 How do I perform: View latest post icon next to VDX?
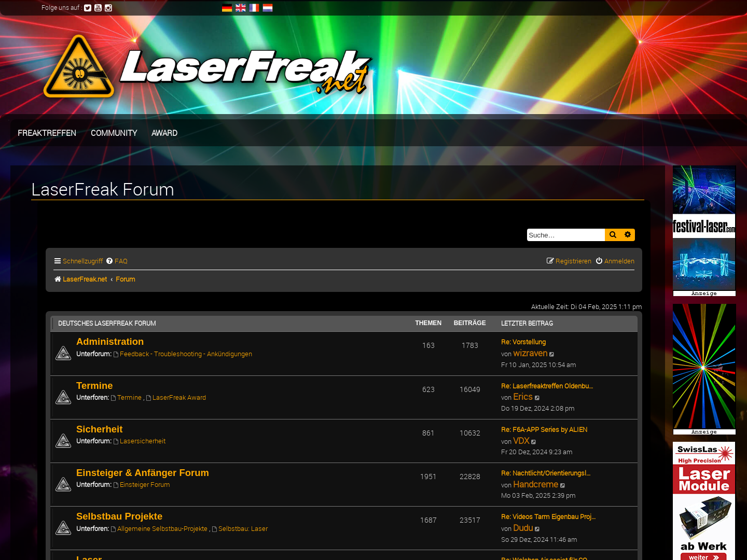(534, 442)
